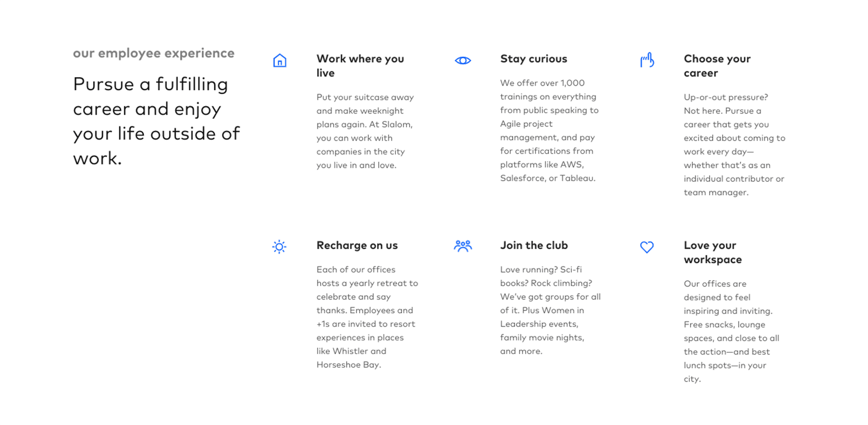Screen dimensions: 868x425
Task: Click the paragraph about Women in Leadership events
Action: pos(550,310)
